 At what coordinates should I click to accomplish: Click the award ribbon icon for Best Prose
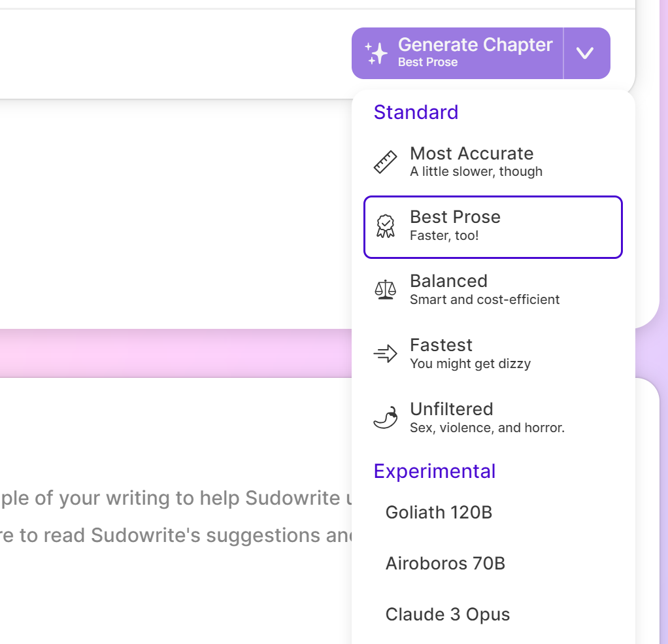[385, 226]
